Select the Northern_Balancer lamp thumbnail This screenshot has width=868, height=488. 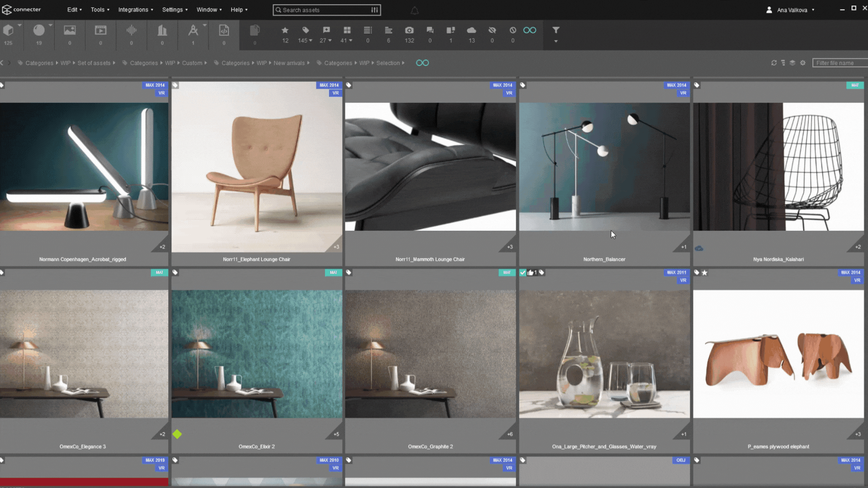click(x=604, y=167)
